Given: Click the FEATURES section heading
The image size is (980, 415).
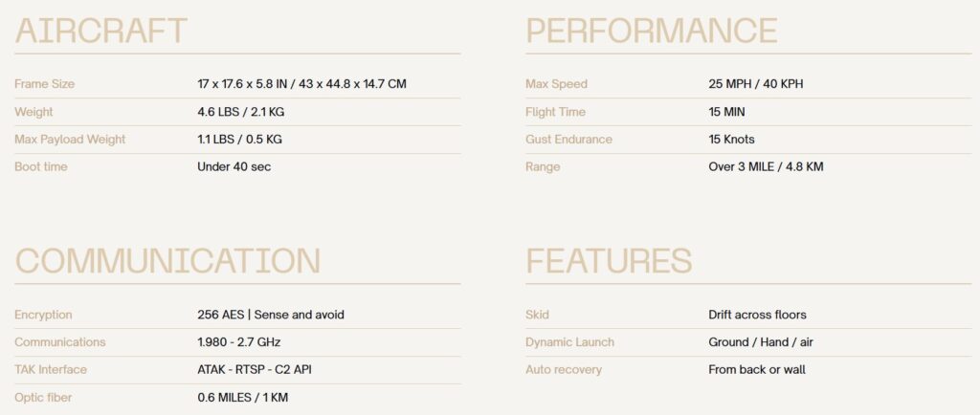Looking at the screenshot, I should point(609,261).
